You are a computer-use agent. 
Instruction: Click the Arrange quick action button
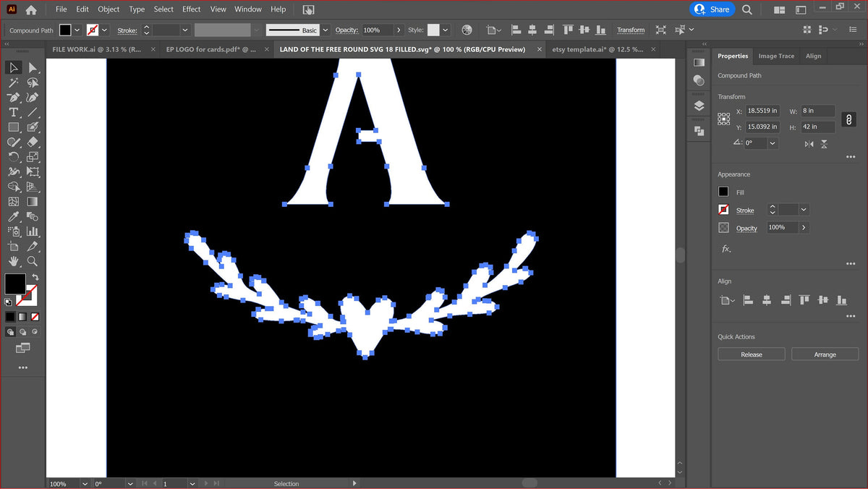click(825, 354)
